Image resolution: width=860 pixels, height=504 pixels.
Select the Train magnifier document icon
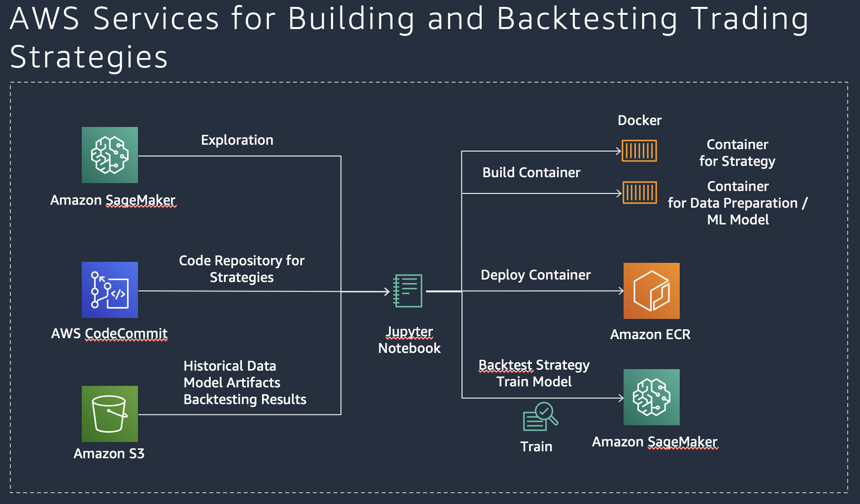[x=540, y=416]
